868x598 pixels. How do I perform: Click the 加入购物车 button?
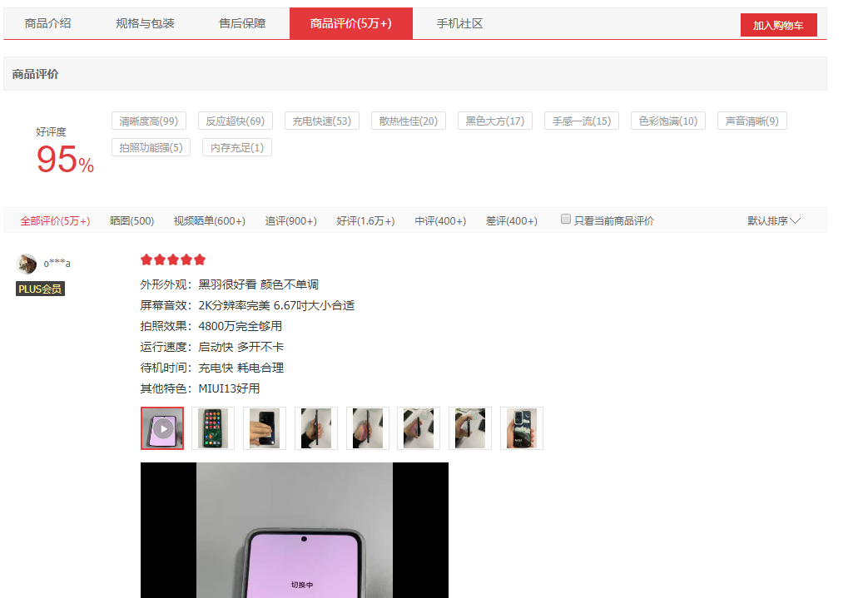(x=778, y=24)
